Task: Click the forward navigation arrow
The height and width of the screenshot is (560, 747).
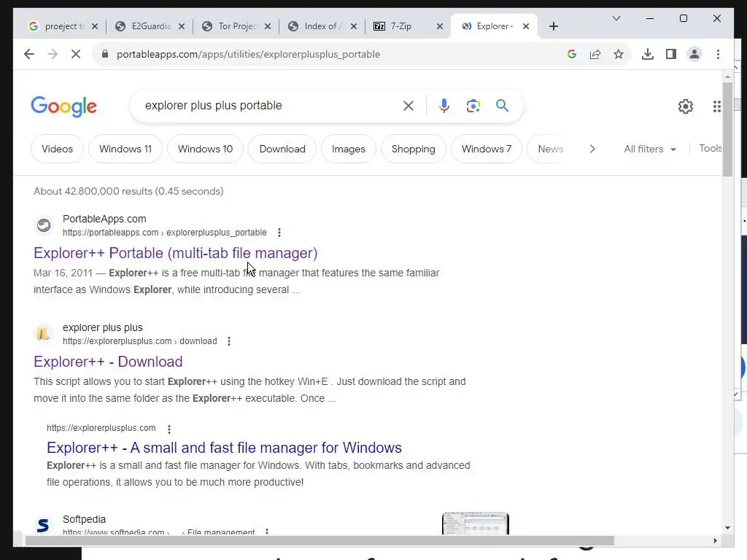Action: pyautogui.click(x=53, y=54)
